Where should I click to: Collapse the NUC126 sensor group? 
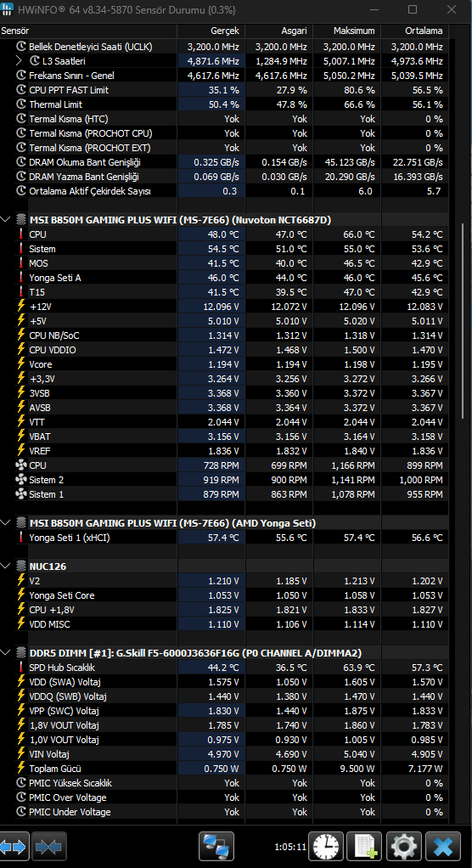[6, 566]
